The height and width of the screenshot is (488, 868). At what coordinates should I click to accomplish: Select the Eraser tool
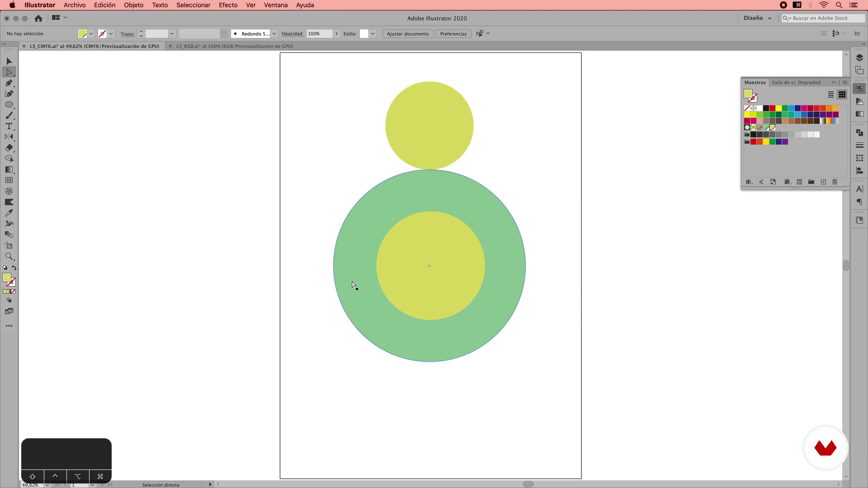pyautogui.click(x=9, y=148)
